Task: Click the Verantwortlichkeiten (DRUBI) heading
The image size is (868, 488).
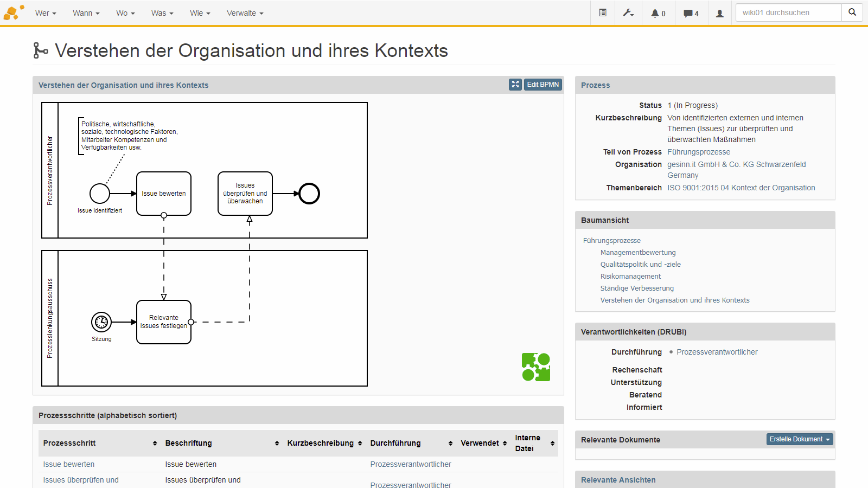Action: pos(634,332)
